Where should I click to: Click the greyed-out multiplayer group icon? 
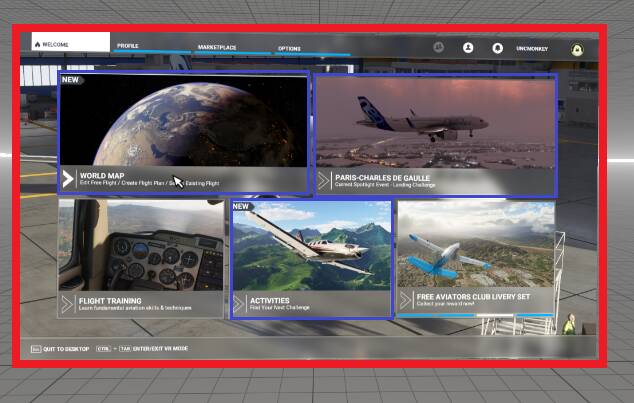[438, 47]
